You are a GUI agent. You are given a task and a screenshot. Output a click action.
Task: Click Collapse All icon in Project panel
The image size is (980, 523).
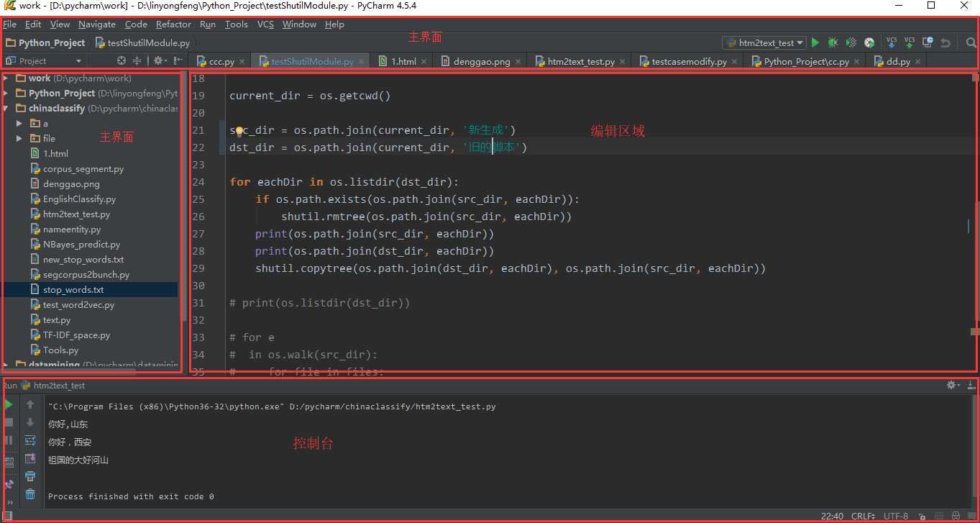click(137, 61)
